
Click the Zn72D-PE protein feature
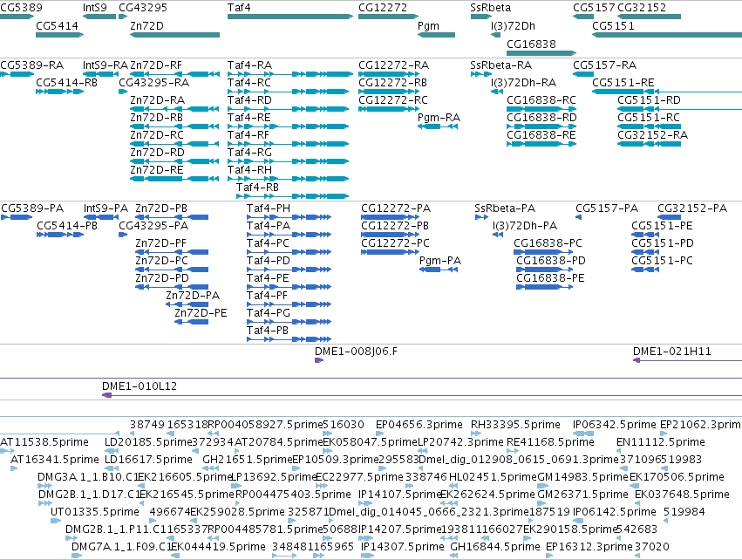[191, 322]
